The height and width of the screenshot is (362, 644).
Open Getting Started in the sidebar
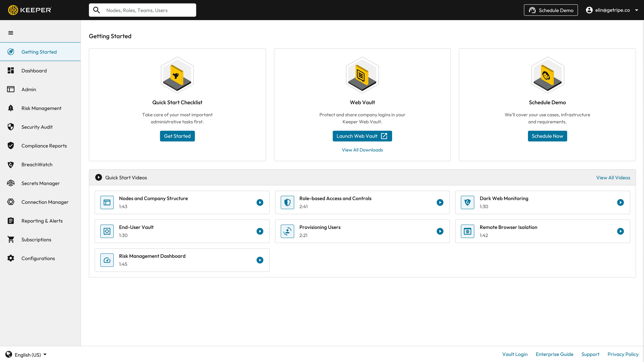pos(40,52)
